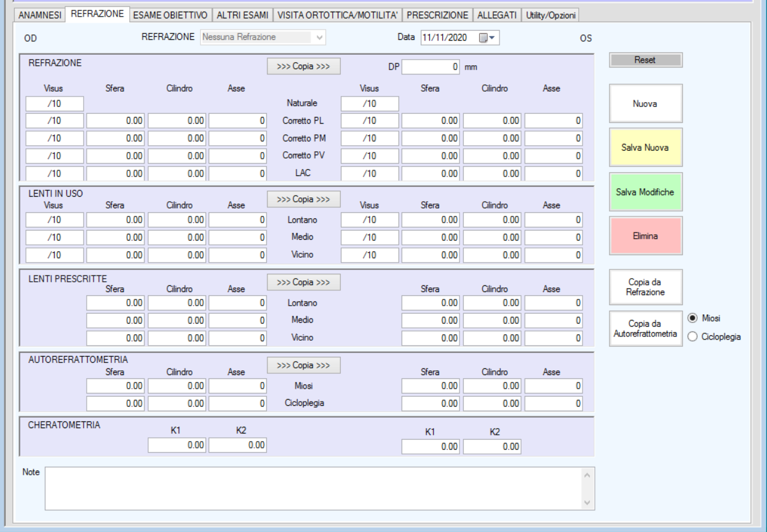The height and width of the screenshot is (532, 767).
Task: Click Copia button in AUTOREFRATTOMETRIA section
Action: coord(303,365)
